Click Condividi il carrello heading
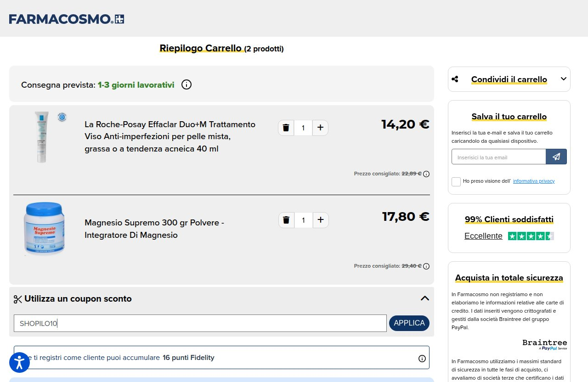588x382 pixels. coord(509,79)
